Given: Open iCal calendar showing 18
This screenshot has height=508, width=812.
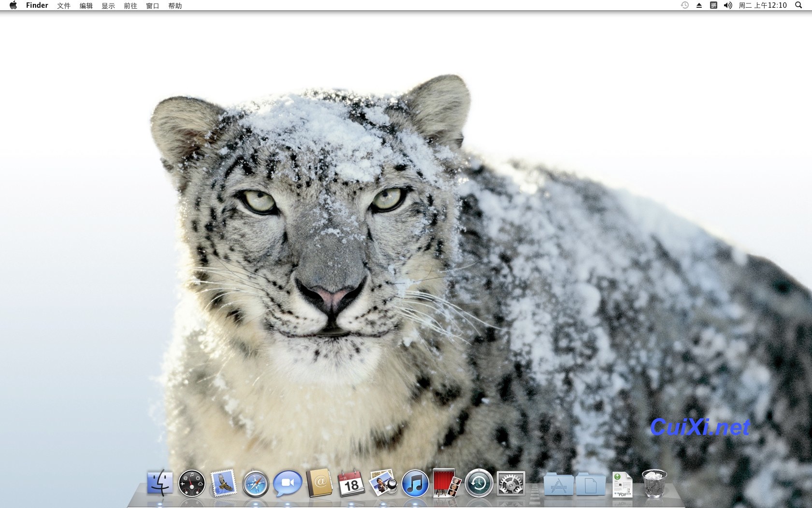Looking at the screenshot, I should [x=351, y=483].
